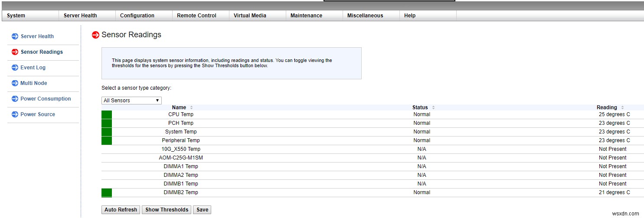This screenshot has width=644, height=218.
Task: Open the Multi Node page
Action: [x=34, y=83]
